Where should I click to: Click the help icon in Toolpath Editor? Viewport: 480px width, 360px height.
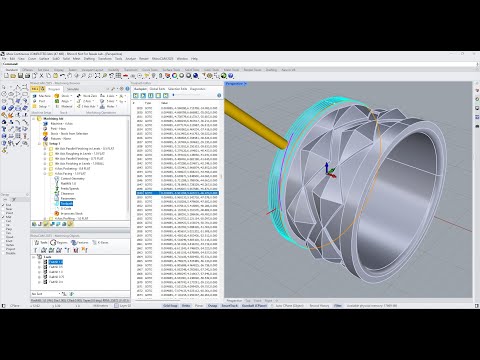[x=219, y=96]
